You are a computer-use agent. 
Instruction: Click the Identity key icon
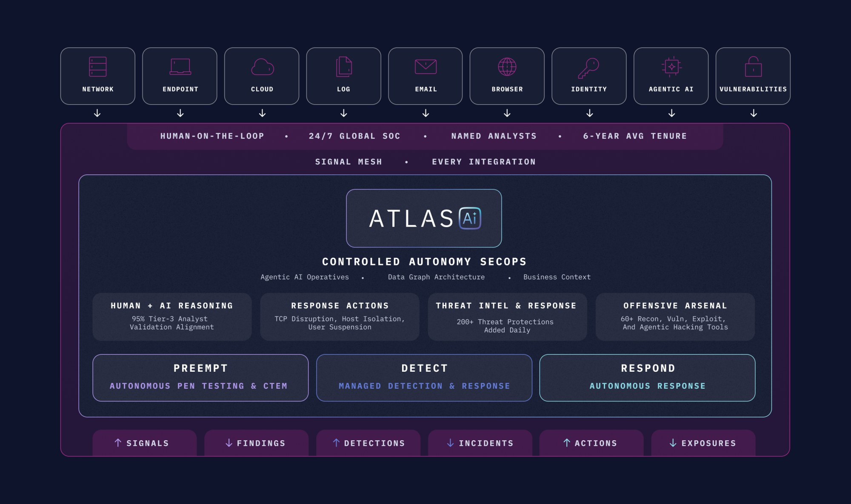coord(588,68)
